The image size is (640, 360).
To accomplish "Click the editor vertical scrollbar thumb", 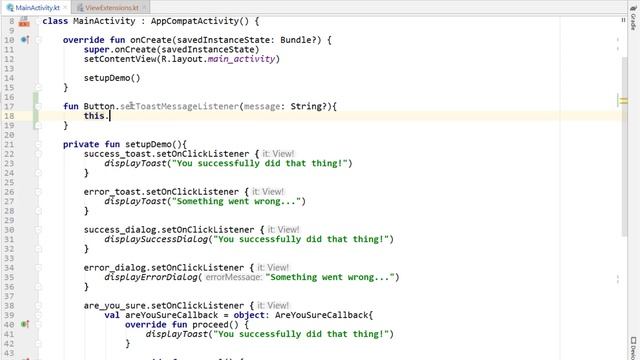I will (x=624, y=146).
